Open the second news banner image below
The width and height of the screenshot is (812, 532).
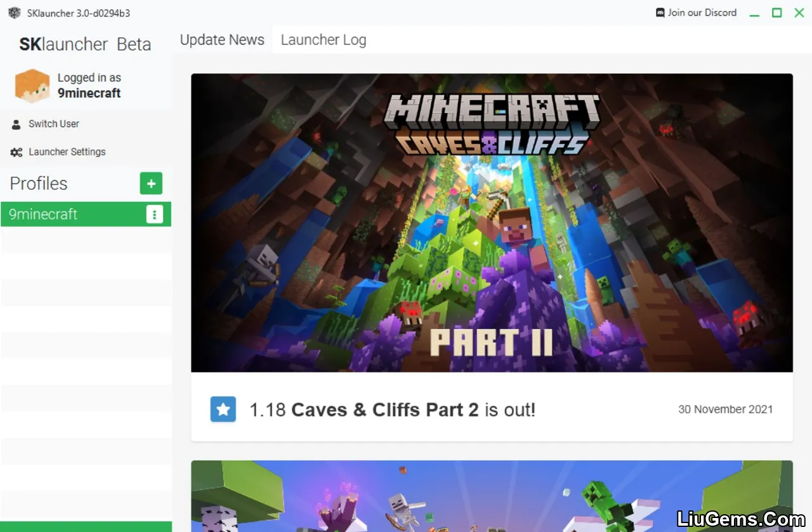(x=492, y=496)
